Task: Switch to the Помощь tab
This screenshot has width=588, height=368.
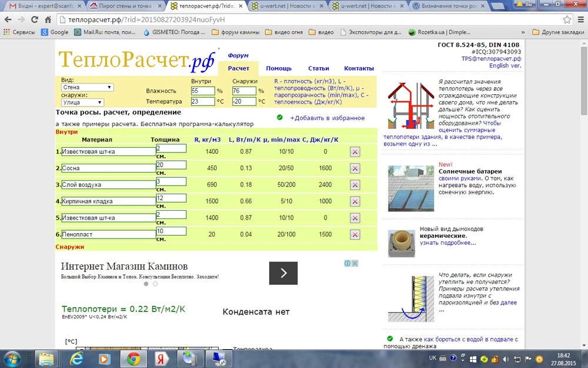Action: [x=279, y=68]
